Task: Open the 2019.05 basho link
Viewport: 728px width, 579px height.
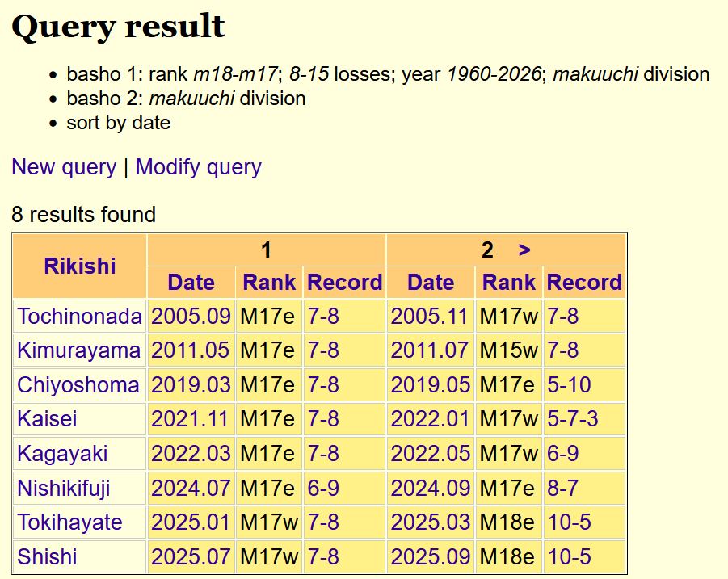Action: tap(431, 385)
